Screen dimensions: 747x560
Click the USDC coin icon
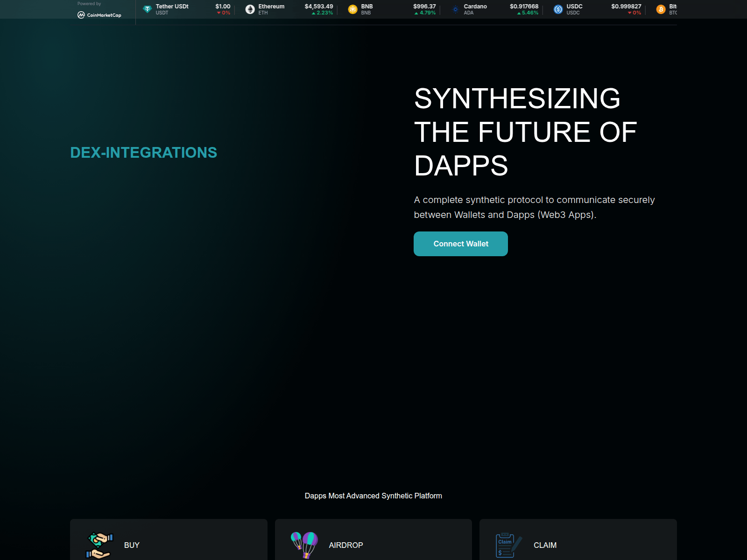(x=558, y=9)
